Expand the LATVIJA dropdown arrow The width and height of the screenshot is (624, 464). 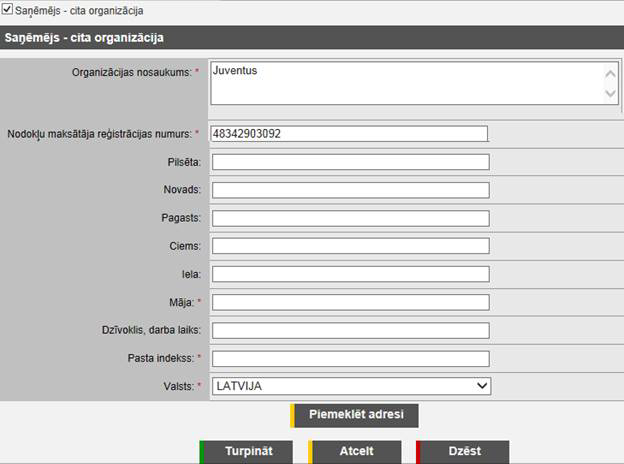(482, 386)
